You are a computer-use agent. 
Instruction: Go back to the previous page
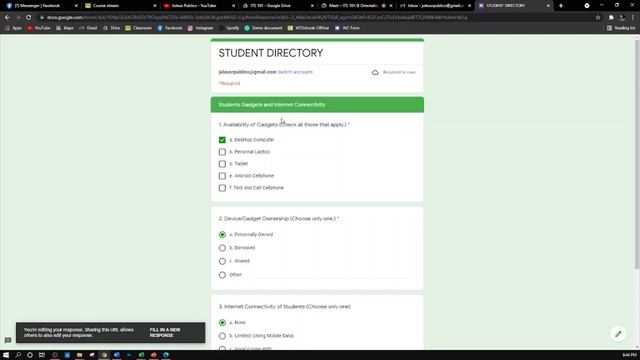tap(7, 18)
